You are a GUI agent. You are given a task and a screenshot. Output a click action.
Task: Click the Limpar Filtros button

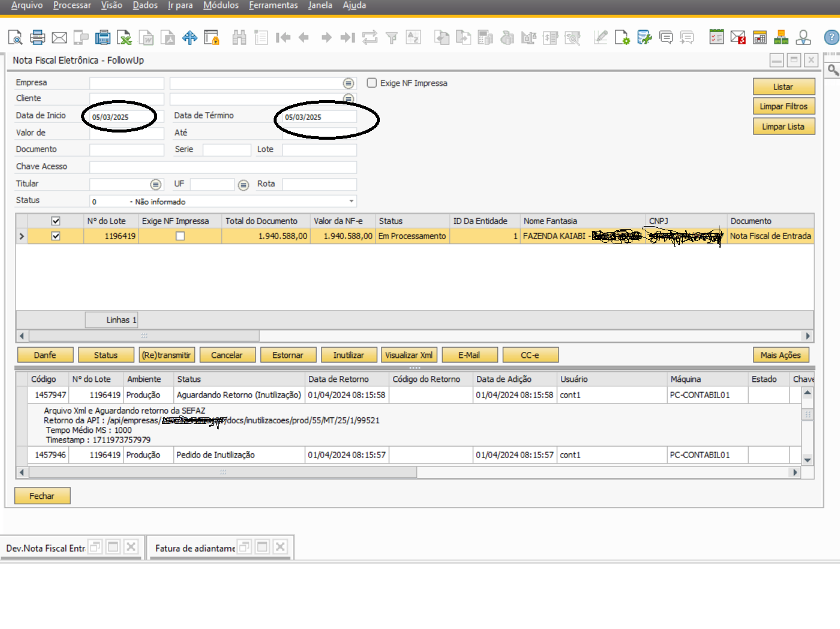pyautogui.click(x=784, y=106)
